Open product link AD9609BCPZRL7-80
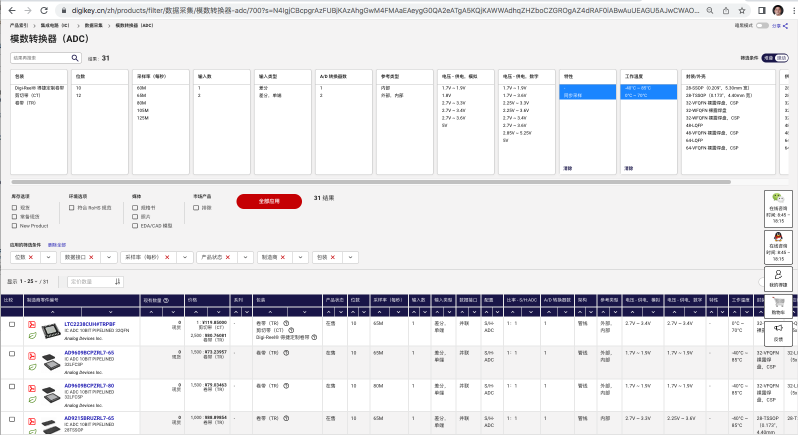 (89, 386)
